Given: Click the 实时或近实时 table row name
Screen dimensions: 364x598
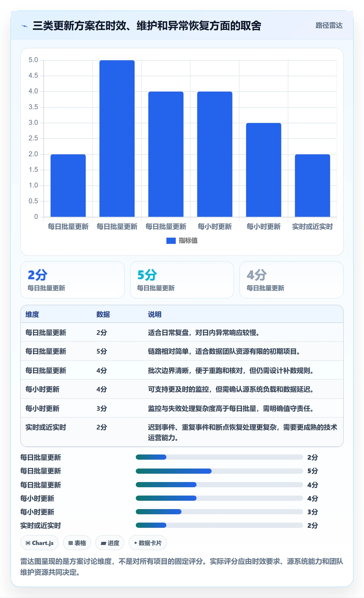Looking at the screenshot, I should coord(46,427).
